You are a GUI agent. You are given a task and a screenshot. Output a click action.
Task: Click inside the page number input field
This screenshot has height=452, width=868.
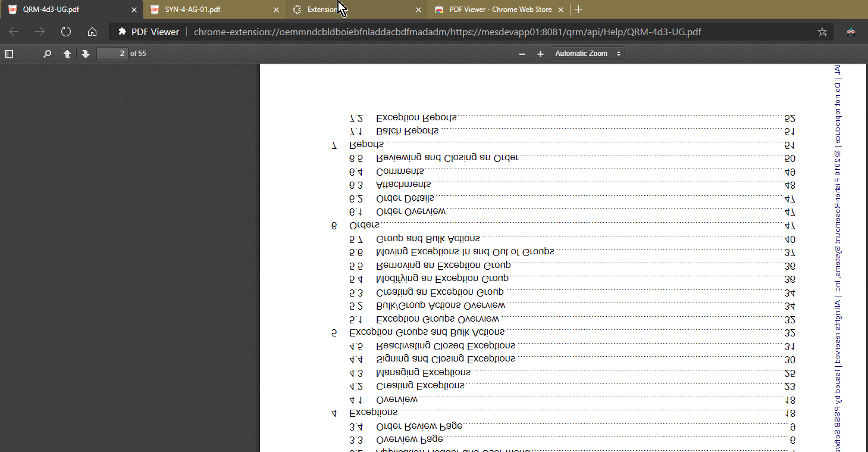click(x=112, y=54)
